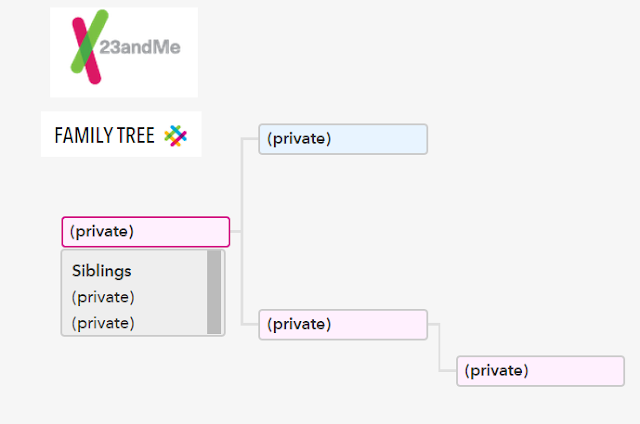The image size is (640, 424).
Task: Click the connector line leading to rightmost box
Action: pyautogui.click(x=440, y=347)
